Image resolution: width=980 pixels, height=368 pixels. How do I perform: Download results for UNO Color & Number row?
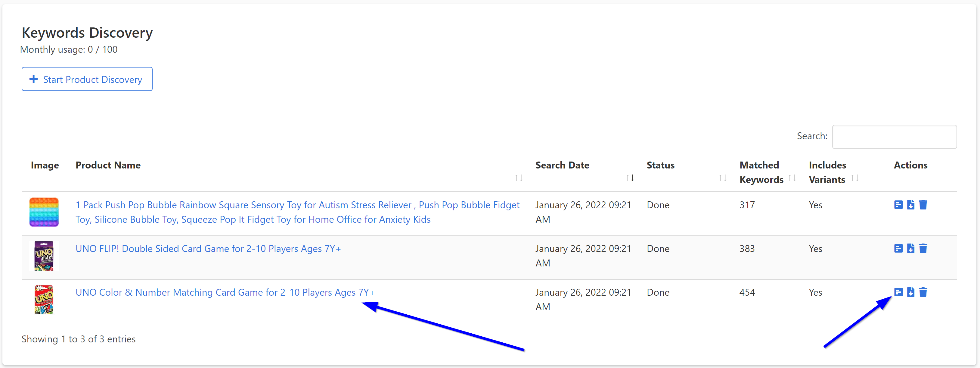(x=911, y=292)
